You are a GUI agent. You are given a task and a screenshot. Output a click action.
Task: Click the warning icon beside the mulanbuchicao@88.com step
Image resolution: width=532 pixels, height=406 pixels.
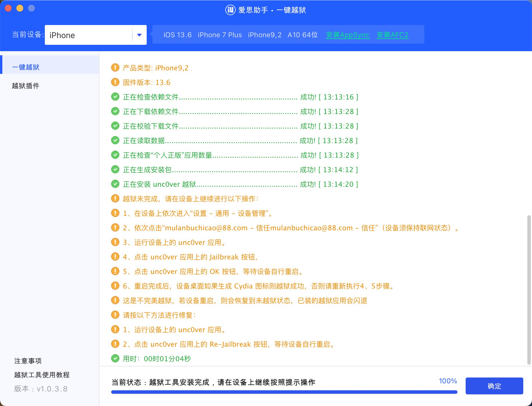(x=115, y=227)
